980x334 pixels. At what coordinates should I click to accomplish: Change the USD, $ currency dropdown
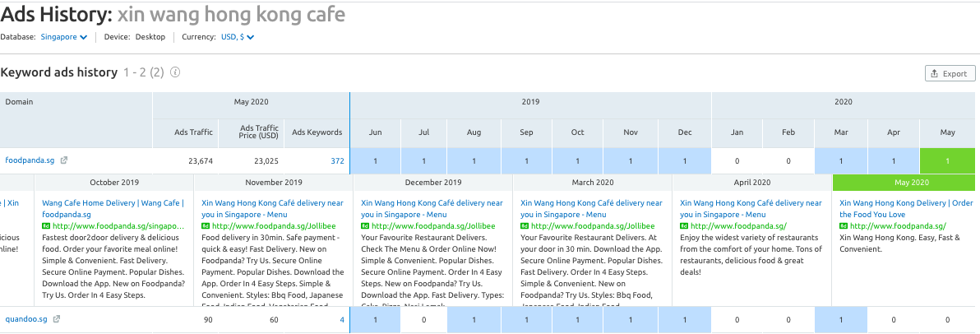point(238,37)
